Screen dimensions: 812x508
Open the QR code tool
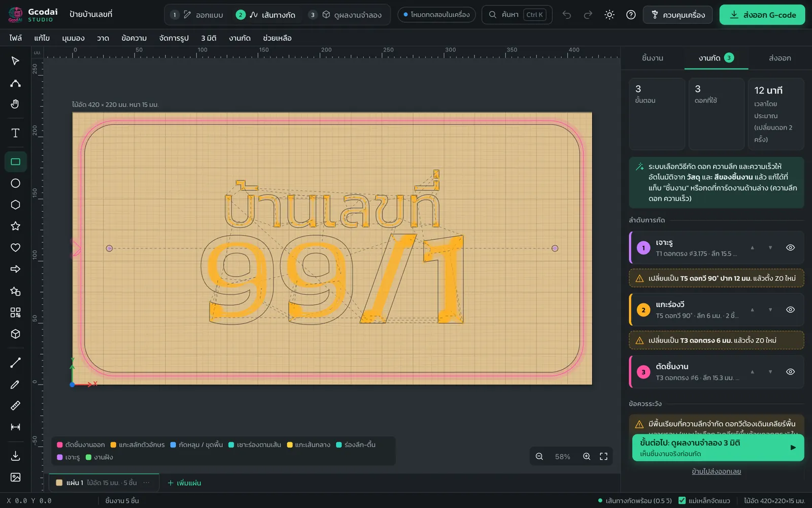point(15,312)
